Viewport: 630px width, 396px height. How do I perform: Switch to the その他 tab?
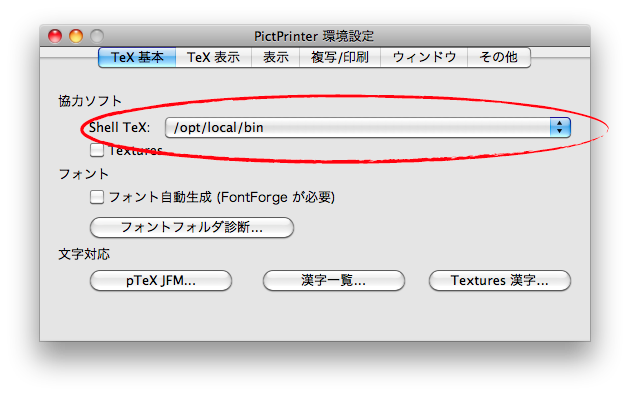pos(499,57)
